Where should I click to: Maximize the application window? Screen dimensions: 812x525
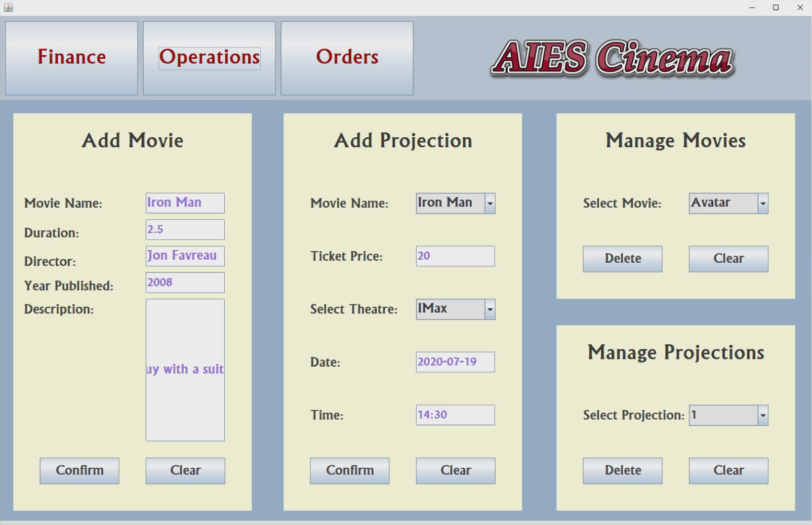pos(776,8)
